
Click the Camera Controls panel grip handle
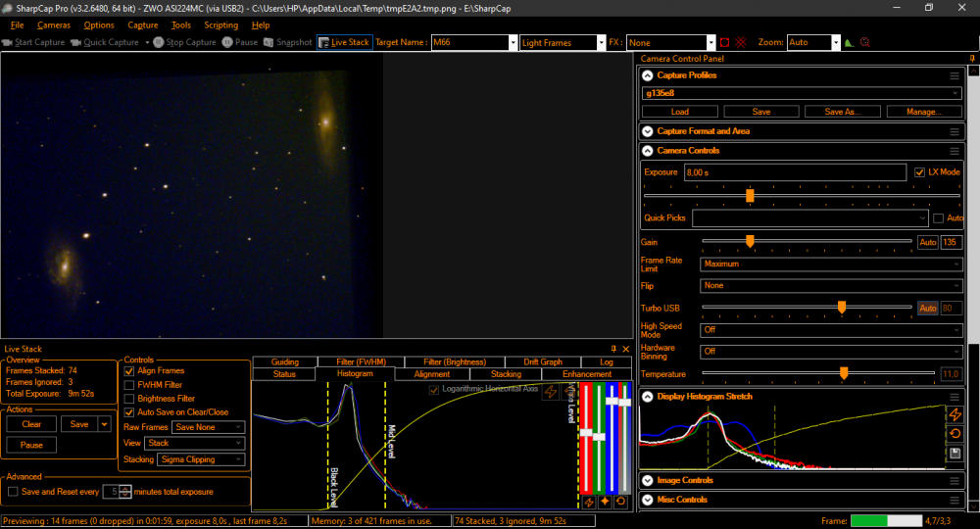pyautogui.click(x=955, y=151)
